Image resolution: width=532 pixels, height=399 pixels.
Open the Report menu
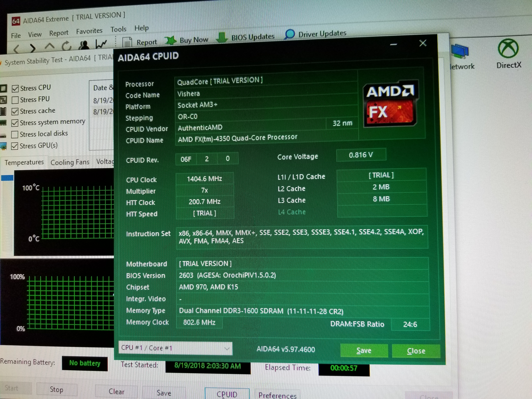(x=59, y=33)
